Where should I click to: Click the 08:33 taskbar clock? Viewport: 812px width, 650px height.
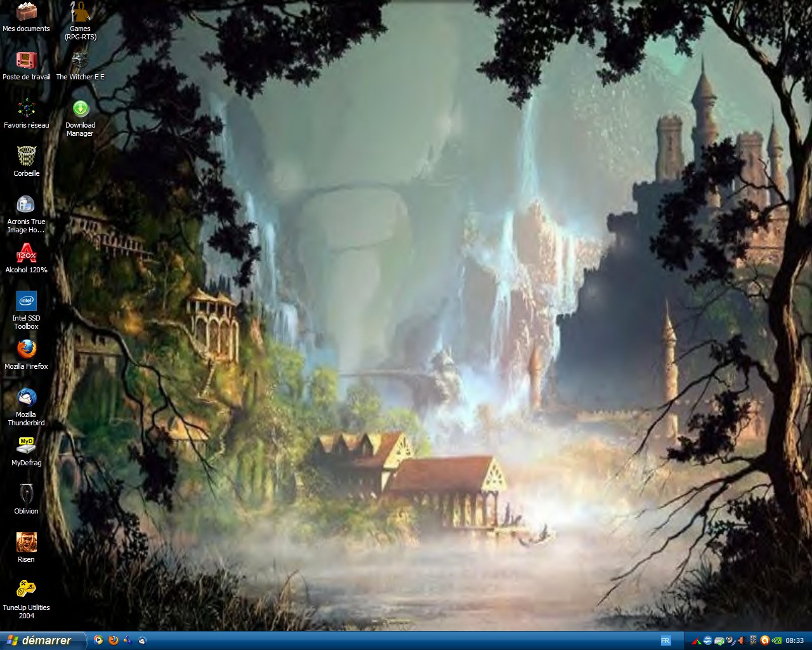pos(795,640)
